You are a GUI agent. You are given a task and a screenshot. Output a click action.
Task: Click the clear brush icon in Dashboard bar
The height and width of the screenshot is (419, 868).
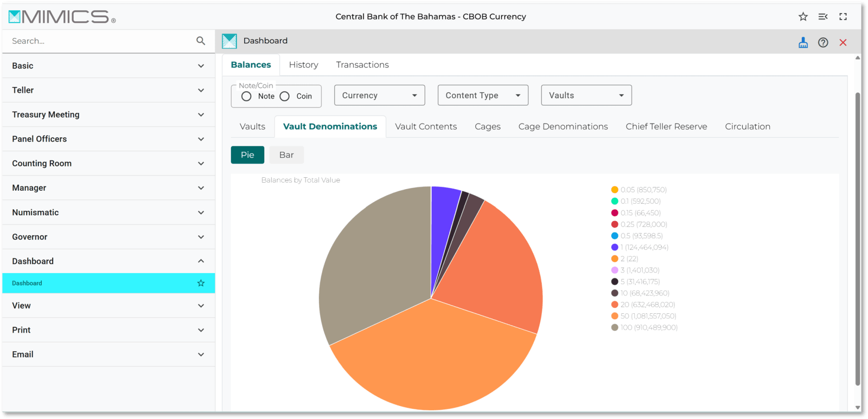click(x=803, y=42)
